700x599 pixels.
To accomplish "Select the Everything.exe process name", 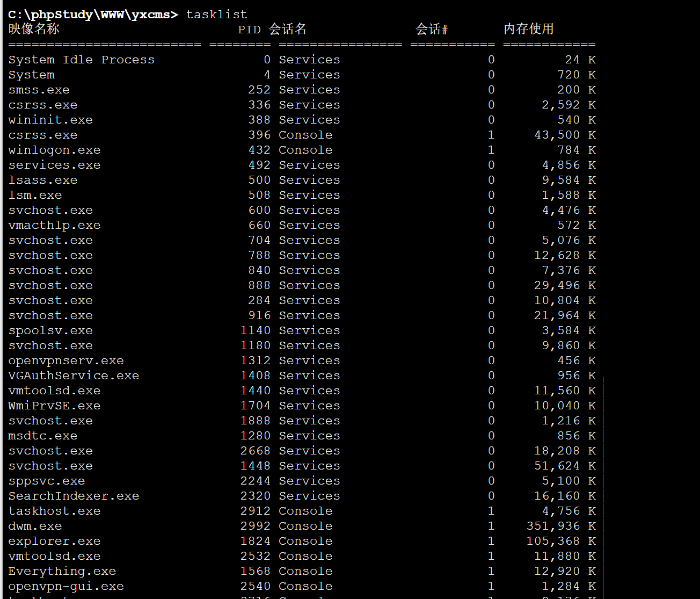I will (x=62, y=571).
